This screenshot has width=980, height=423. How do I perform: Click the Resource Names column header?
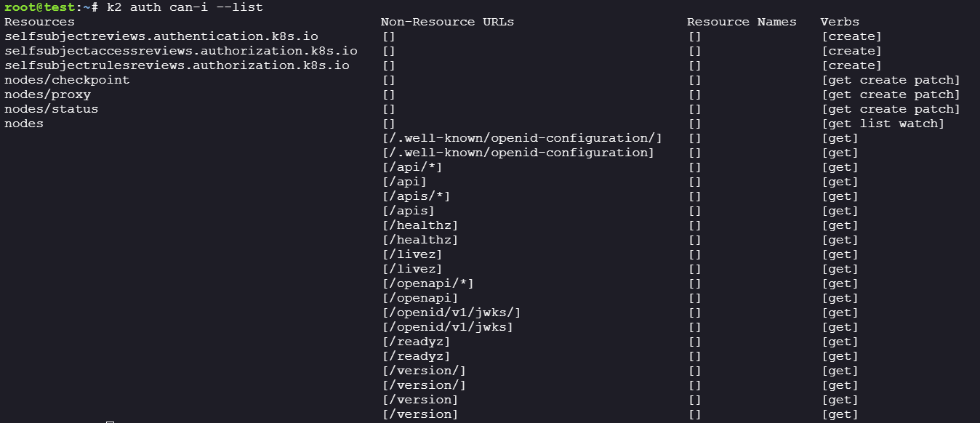[742, 22]
